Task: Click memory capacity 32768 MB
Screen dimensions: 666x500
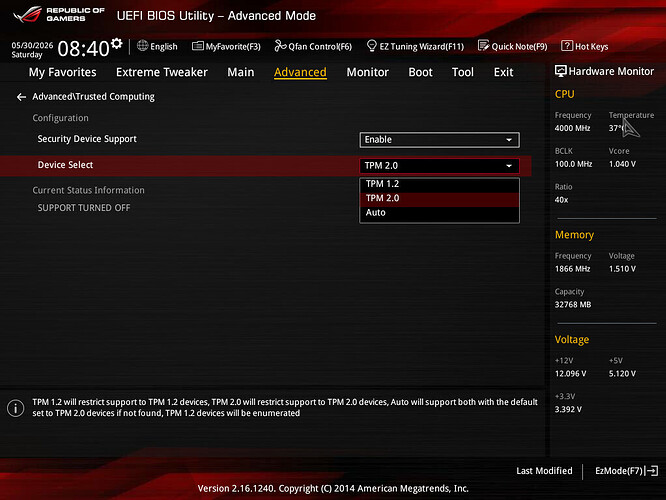Action: [x=573, y=305]
